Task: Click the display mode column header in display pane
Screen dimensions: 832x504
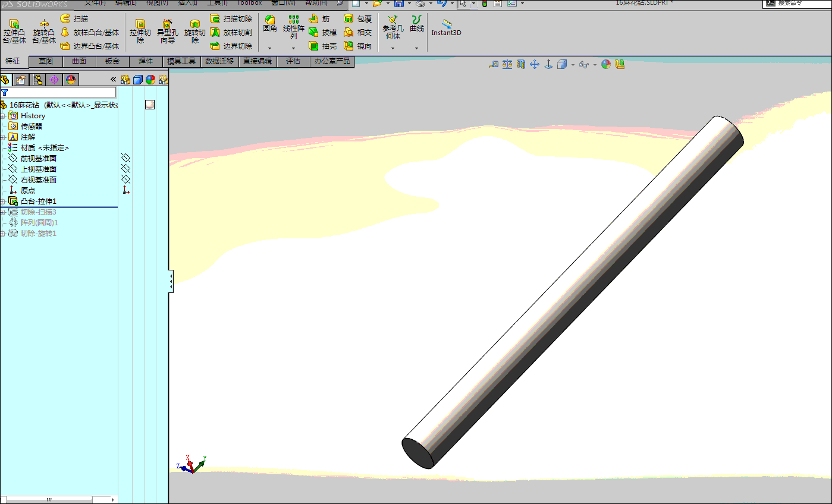Action: click(x=138, y=80)
